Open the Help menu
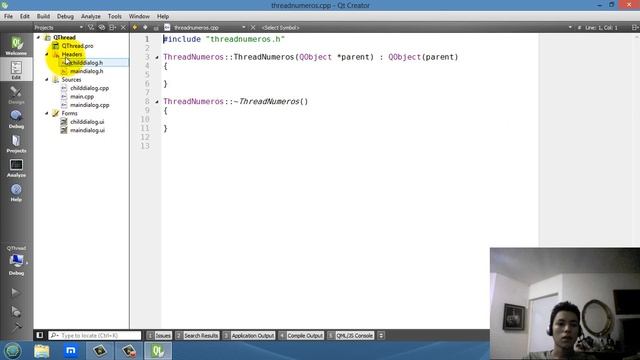This screenshot has width=640, height=360. tap(163, 16)
